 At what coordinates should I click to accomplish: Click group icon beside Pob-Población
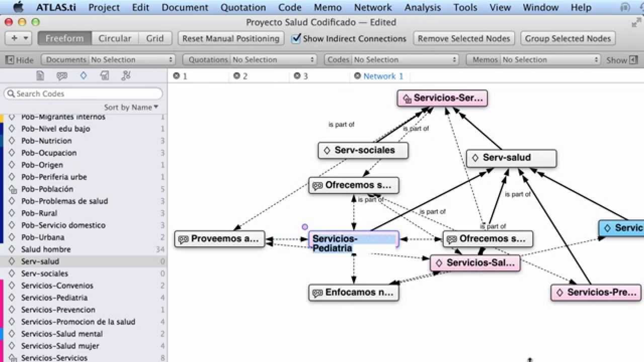pos(13,189)
